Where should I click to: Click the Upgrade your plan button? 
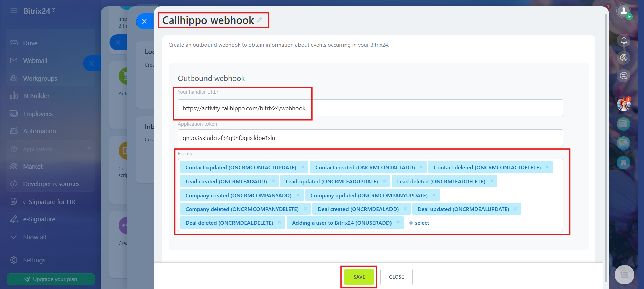tap(51, 279)
